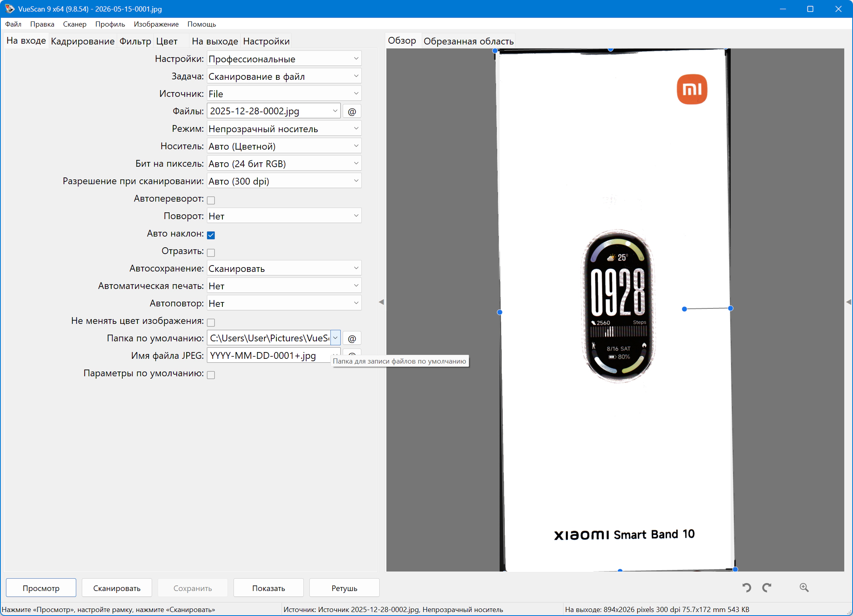This screenshot has width=853, height=616.
Task: Click the bottom-right crop frame handle
Action: tap(735, 569)
